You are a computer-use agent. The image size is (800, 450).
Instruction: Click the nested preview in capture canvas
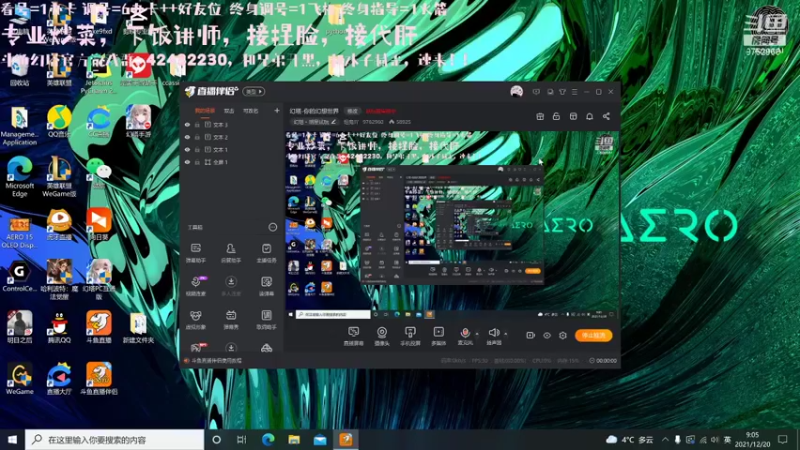coord(452,225)
